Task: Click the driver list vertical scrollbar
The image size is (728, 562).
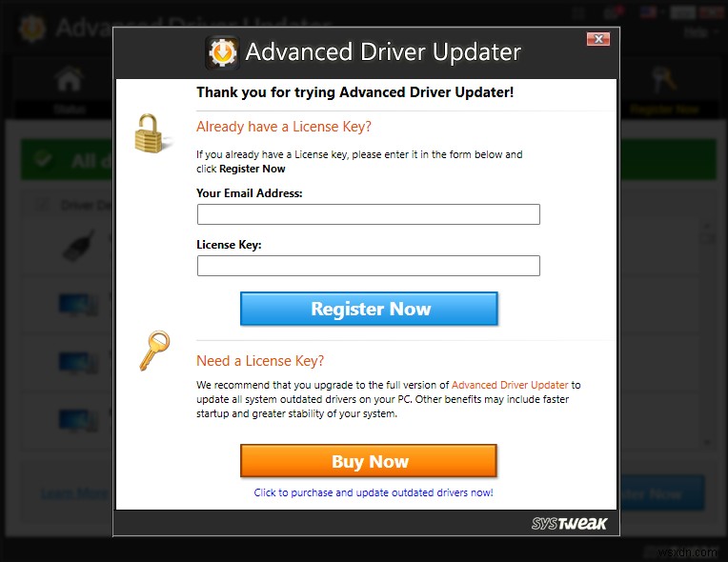Action: click(707, 334)
